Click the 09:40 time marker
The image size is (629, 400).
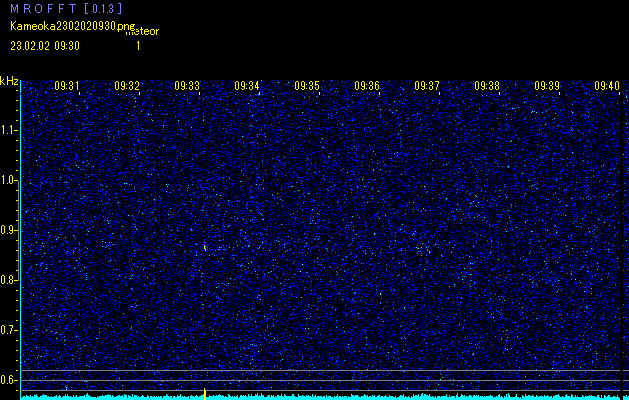point(607,86)
